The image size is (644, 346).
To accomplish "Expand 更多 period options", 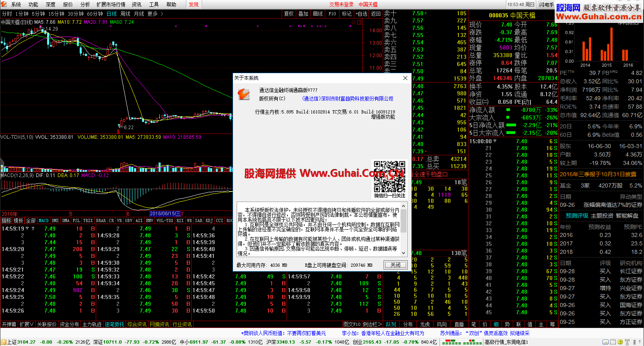I will [155, 14].
